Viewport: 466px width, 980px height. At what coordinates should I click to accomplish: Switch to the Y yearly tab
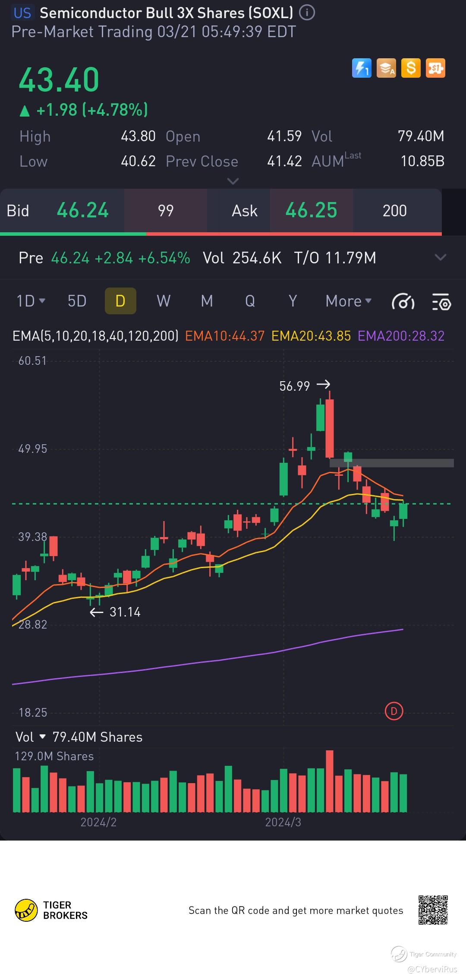click(293, 301)
